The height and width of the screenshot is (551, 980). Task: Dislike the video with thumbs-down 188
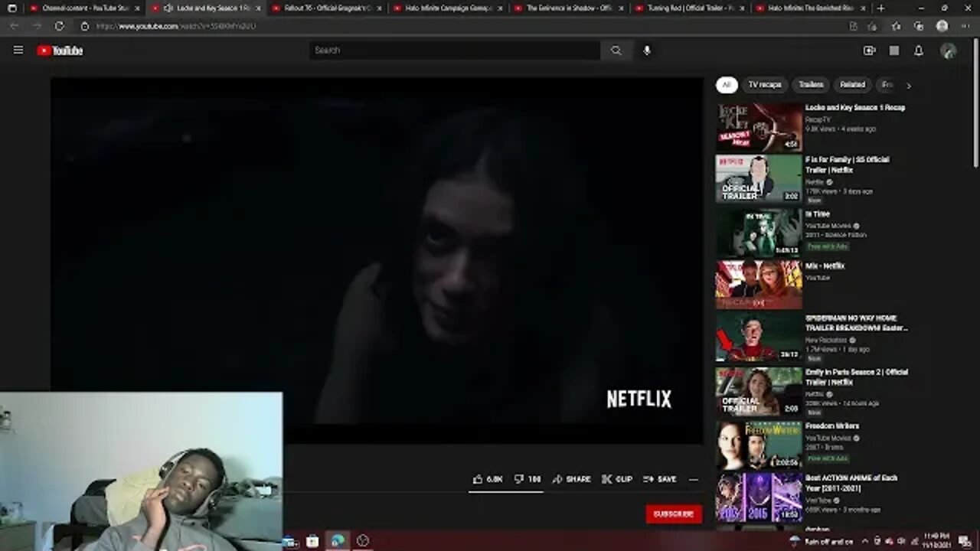click(x=528, y=479)
